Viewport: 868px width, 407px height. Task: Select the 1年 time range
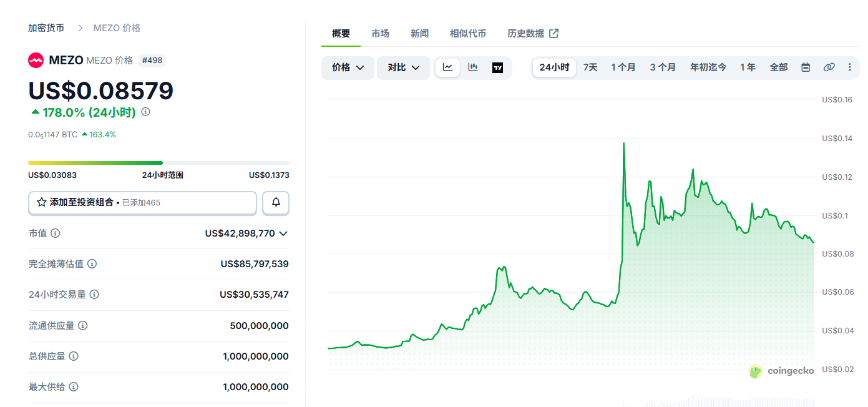pyautogui.click(x=748, y=67)
